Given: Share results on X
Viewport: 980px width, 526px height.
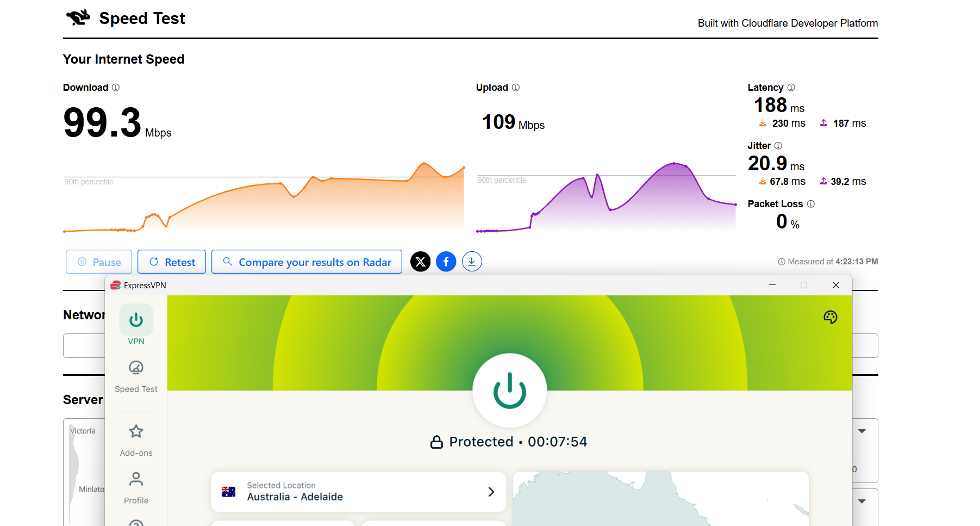Looking at the screenshot, I should (420, 262).
